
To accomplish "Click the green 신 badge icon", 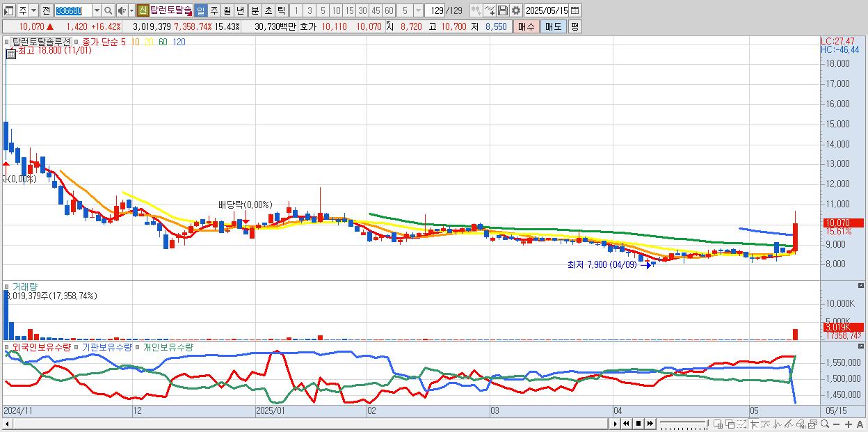I will tap(143, 10).
